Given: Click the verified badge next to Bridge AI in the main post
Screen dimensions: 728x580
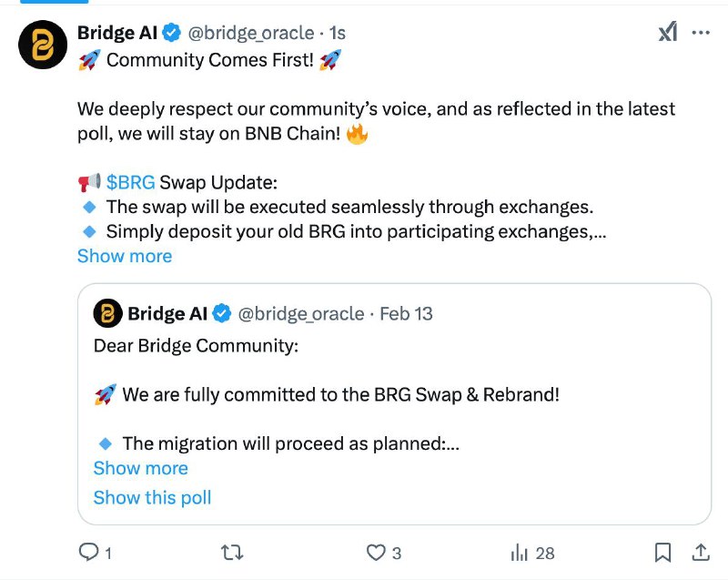Looking at the screenshot, I should [171, 33].
